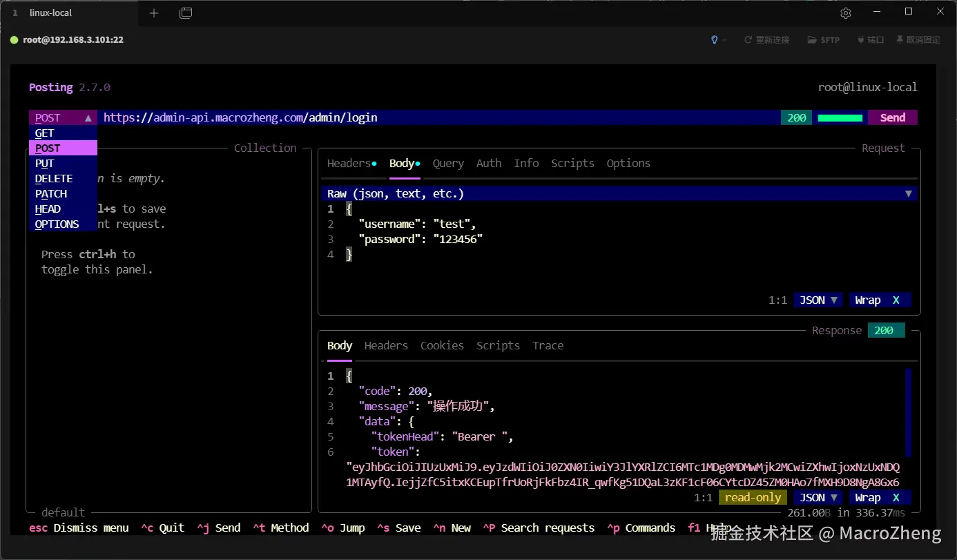Viewport: 957px width, 560px height.
Task: Add a new terminal tab with plus icon
Action: pos(154,13)
